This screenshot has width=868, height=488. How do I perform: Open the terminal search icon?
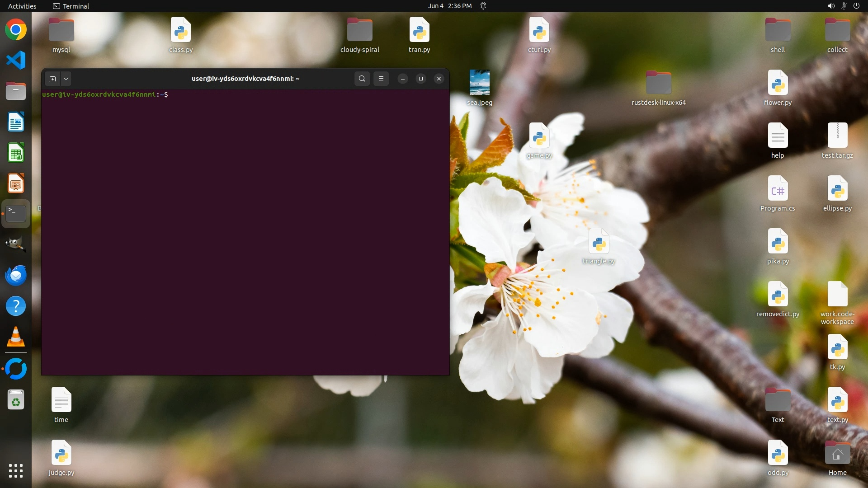[x=362, y=79]
